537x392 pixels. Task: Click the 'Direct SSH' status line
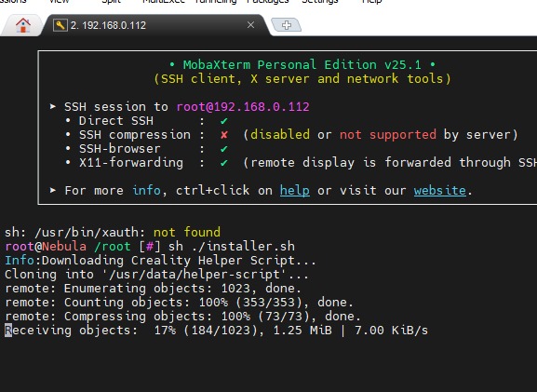click(x=146, y=121)
